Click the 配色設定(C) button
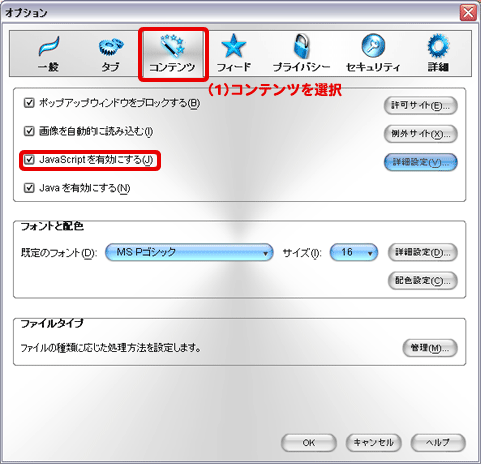This screenshot has height=464, width=481. (x=423, y=281)
